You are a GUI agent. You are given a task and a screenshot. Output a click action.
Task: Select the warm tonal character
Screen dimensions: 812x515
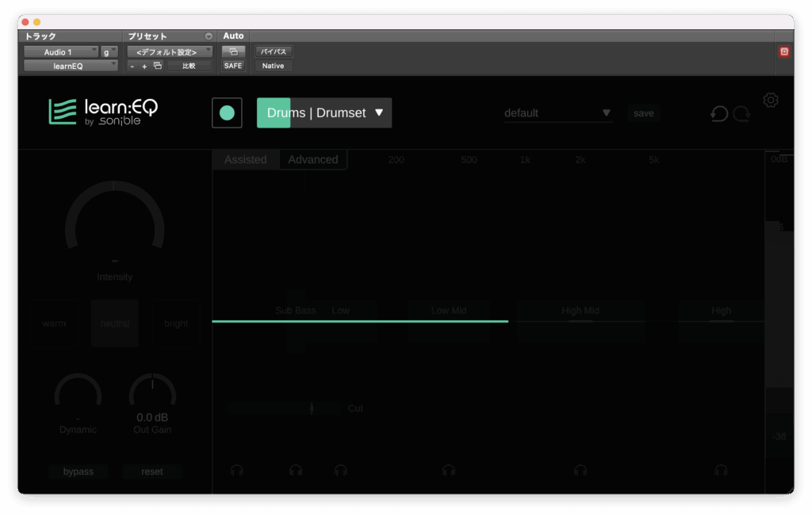point(55,323)
